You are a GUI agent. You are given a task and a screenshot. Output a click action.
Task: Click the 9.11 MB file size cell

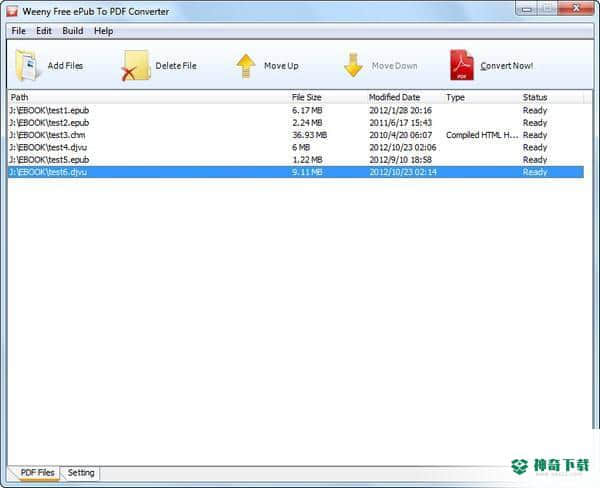click(307, 172)
